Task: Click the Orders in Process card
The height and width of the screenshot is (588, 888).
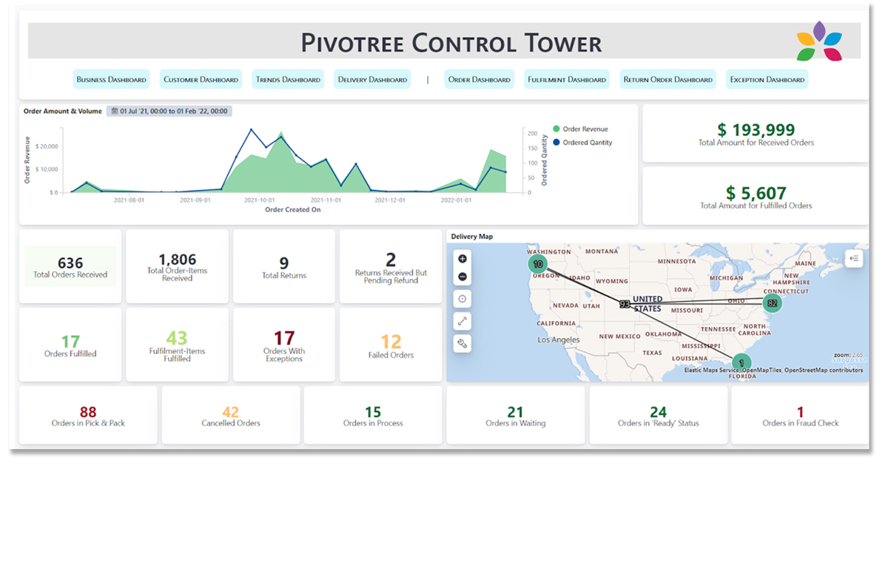Action: [373, 416]
